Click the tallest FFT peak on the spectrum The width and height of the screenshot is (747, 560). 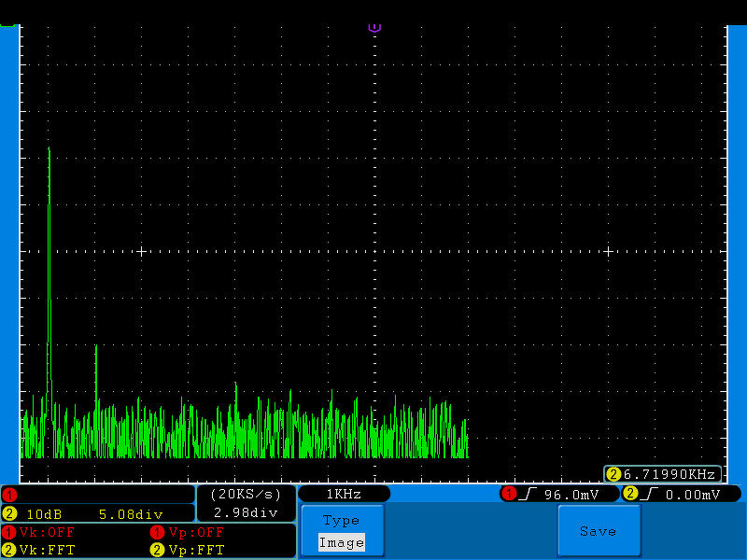tap(49, 152)
